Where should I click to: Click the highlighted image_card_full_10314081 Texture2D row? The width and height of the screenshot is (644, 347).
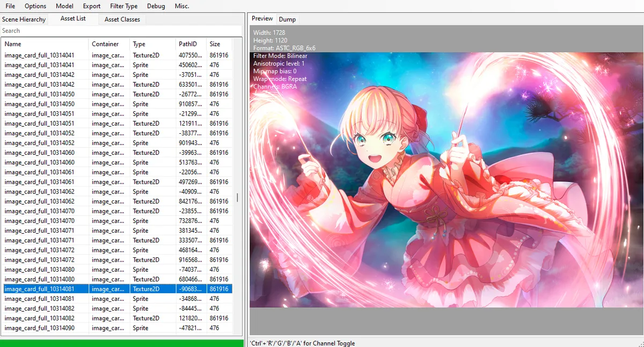[117, 289]
